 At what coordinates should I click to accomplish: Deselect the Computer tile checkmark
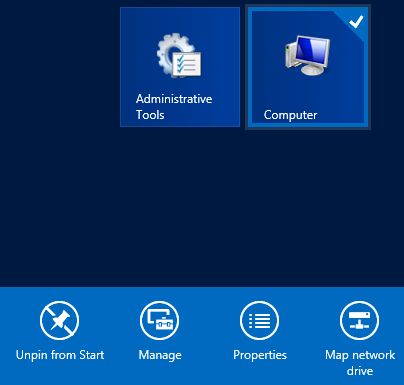point(356,22)
